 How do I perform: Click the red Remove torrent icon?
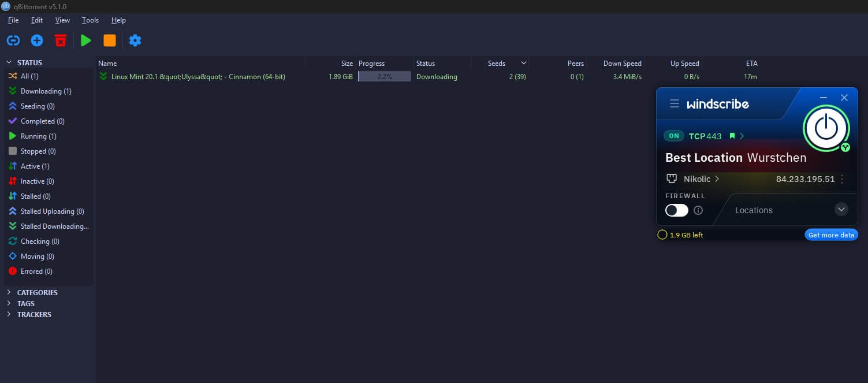click(61, 40)
